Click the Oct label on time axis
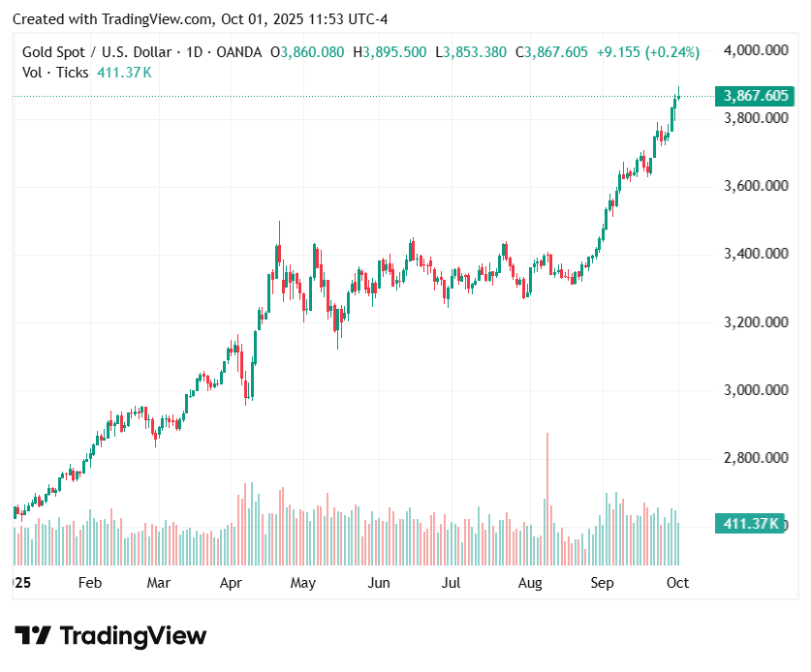The height and width of the screenshot is (672, 811). coord(677,583)
